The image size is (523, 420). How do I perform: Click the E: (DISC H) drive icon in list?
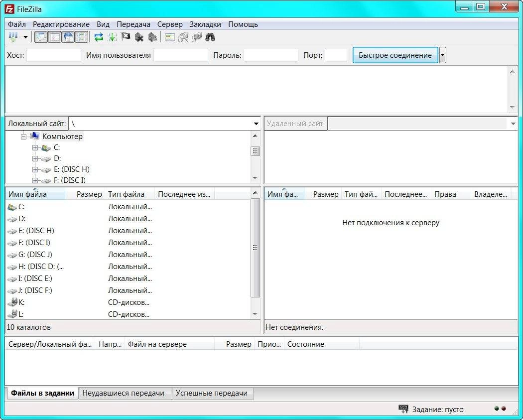tap(12, 231)
